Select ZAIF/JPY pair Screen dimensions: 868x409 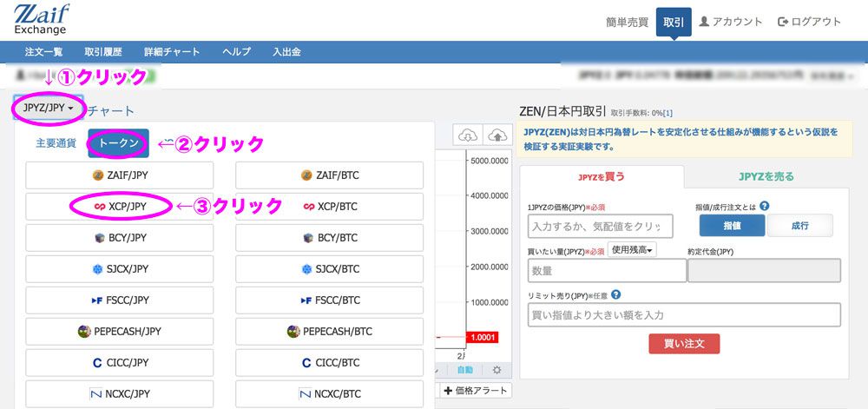point(120,175)
